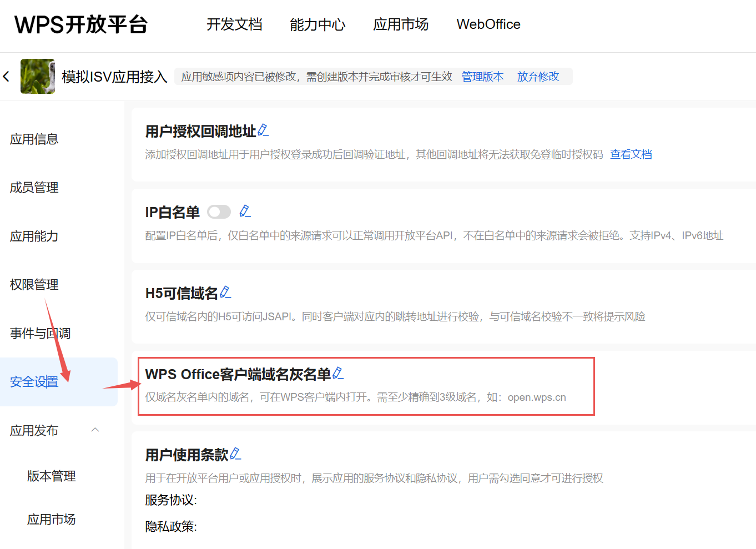
Task: Open 权限管理 in the sidebar
Action: (x=34, y=285)
